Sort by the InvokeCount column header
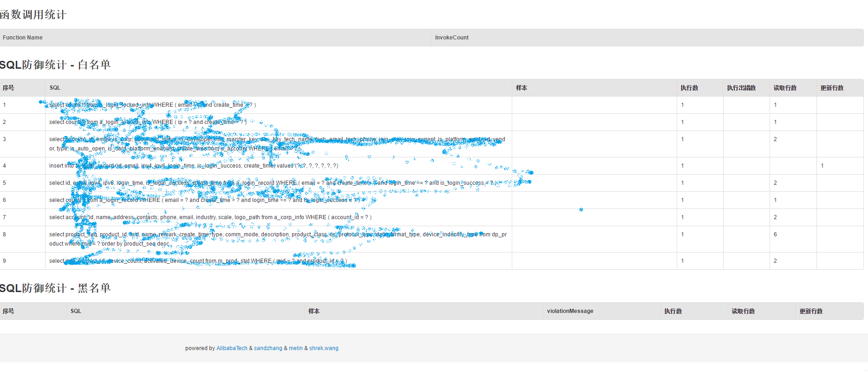The height and width of the screenshot is (371, 868). point(452,38)
